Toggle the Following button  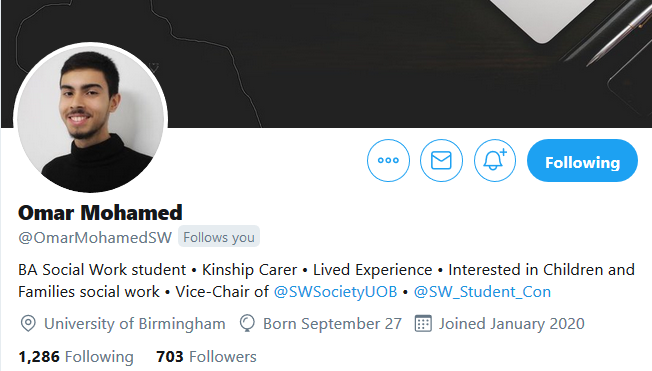coord(582,161)
